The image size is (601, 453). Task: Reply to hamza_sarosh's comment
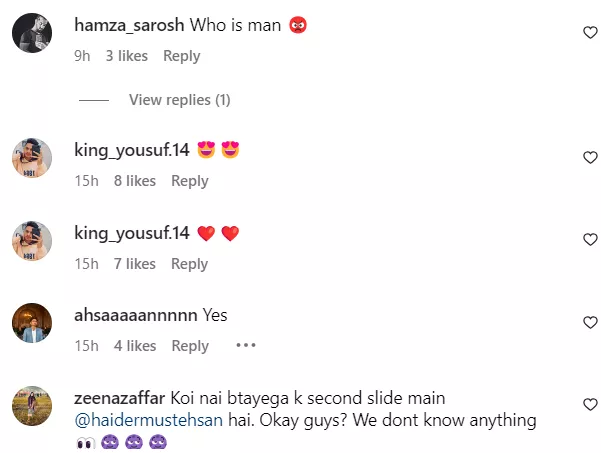coord(181,56)
